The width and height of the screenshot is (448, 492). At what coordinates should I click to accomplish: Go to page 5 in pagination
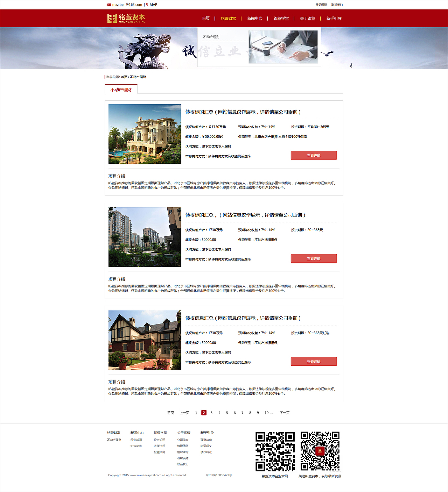227,413
